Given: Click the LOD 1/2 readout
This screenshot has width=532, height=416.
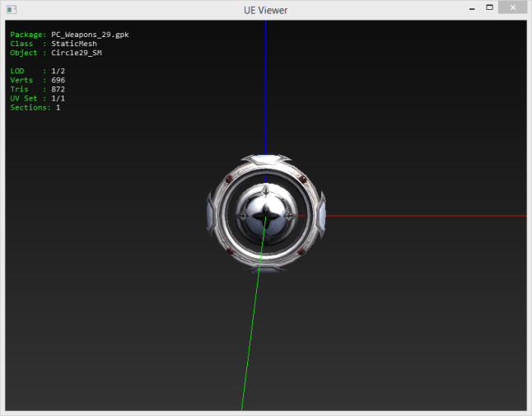Looking at the screenshot, I should click(58, 71).
